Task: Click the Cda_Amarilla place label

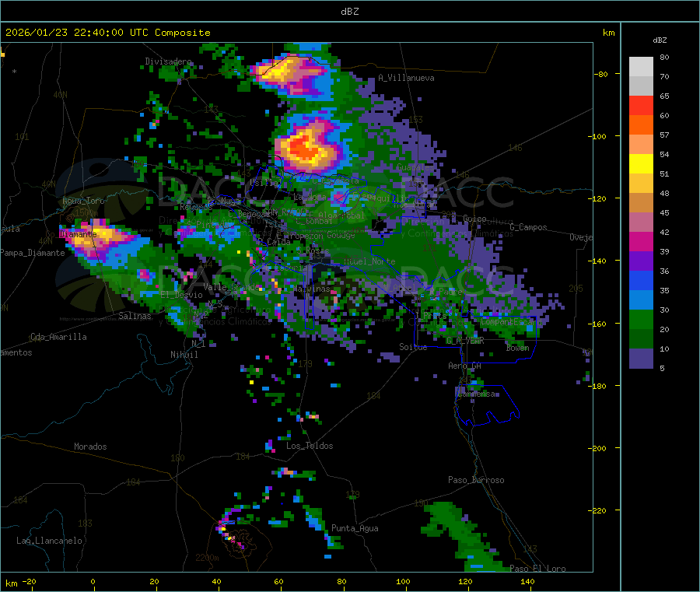Action: (x=58, y=337)
